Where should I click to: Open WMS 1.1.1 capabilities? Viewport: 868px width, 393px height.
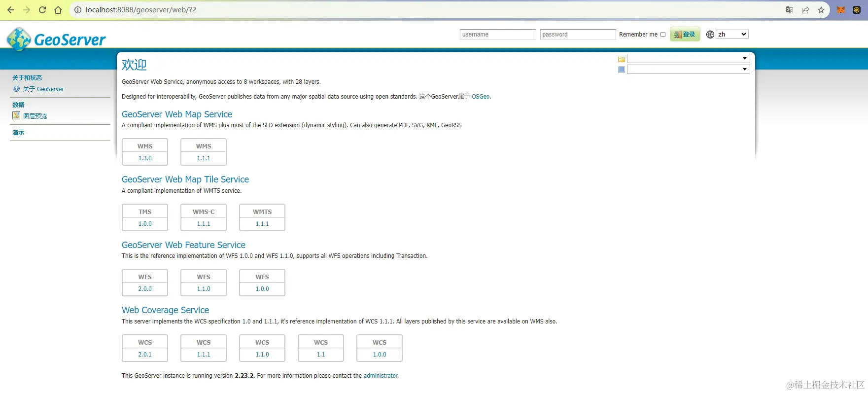click(204, 158)
